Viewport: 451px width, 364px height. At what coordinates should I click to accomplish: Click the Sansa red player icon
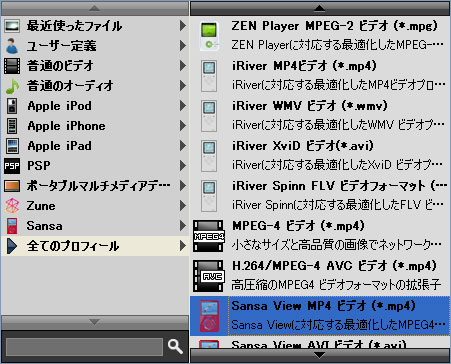(x=12, y=226)
